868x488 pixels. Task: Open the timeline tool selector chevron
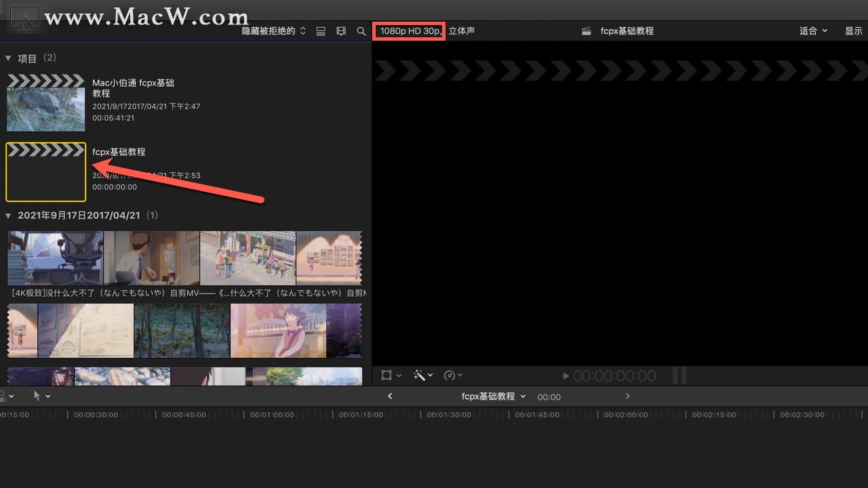pyautogui.click(x=48, y=396)
